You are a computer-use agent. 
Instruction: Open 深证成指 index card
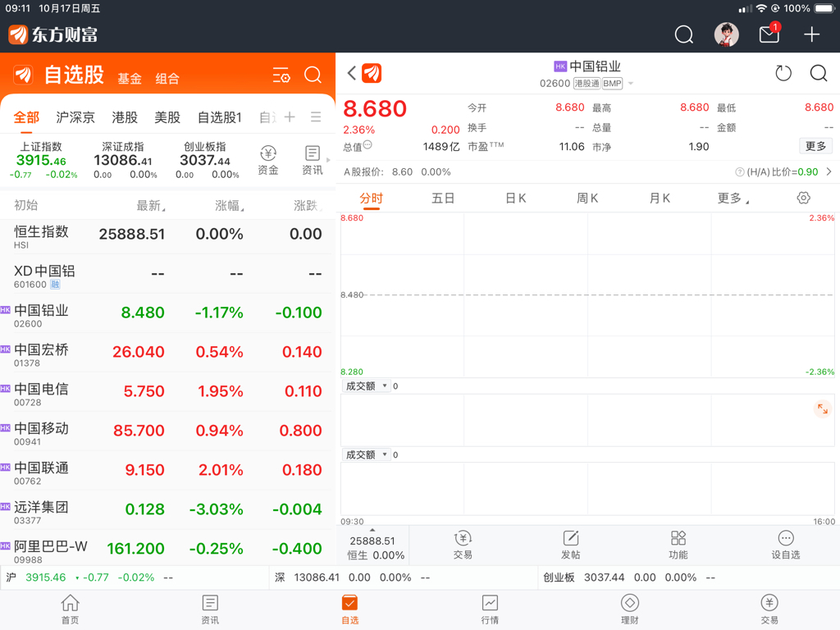(123, 160)
